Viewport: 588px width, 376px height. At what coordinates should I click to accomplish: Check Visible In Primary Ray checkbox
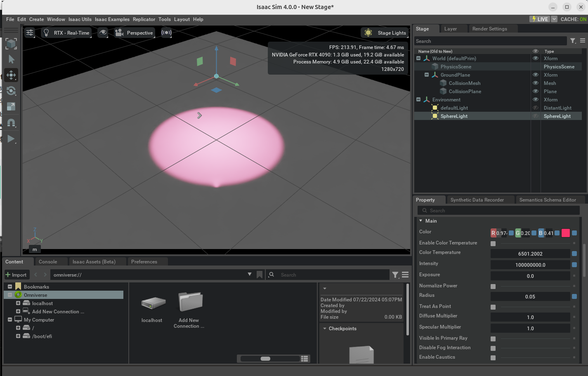click(493, 339)
